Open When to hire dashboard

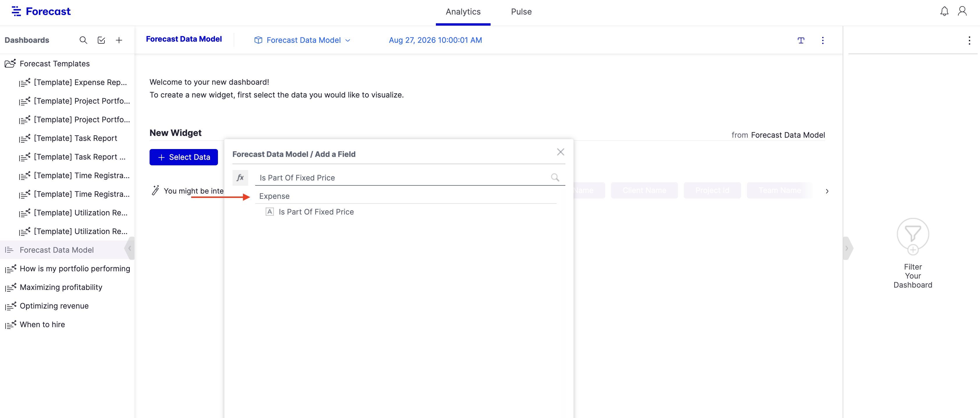[x=42, y=324]
